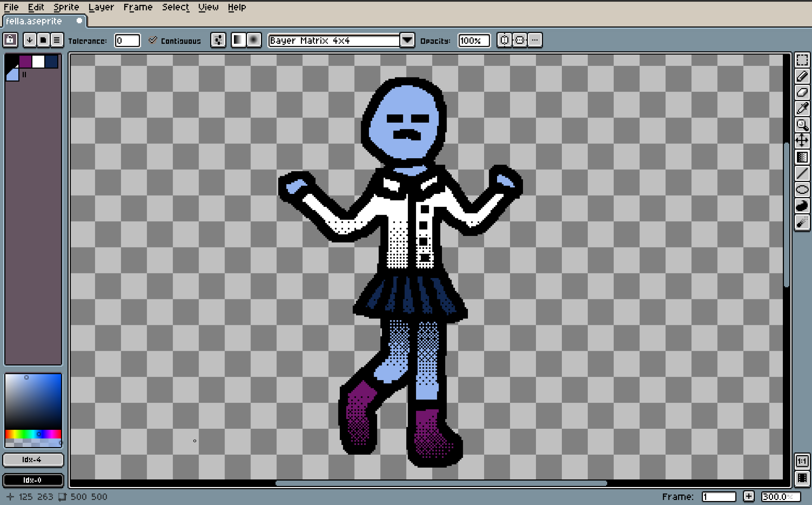Select the Pencil tool
The image size is (812, 505).
(802, 77)
